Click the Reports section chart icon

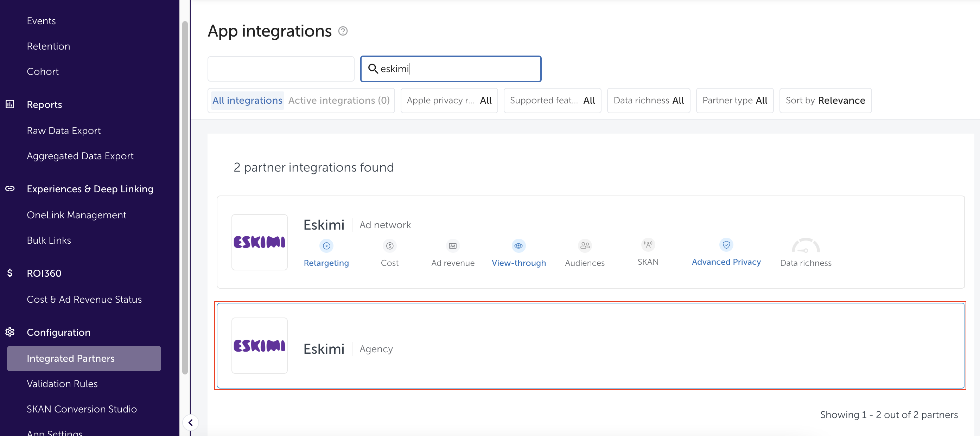[10, 104]
